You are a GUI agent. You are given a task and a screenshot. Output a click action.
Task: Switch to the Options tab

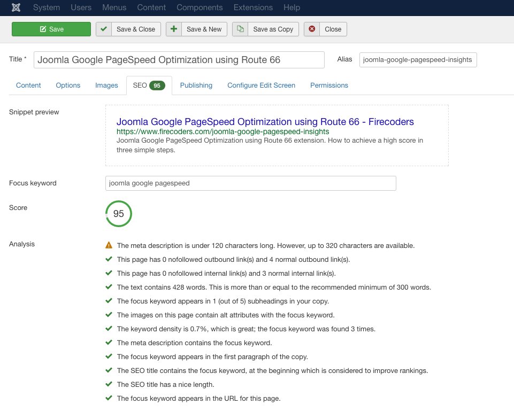pyautogui.click(x=68, y=85)
